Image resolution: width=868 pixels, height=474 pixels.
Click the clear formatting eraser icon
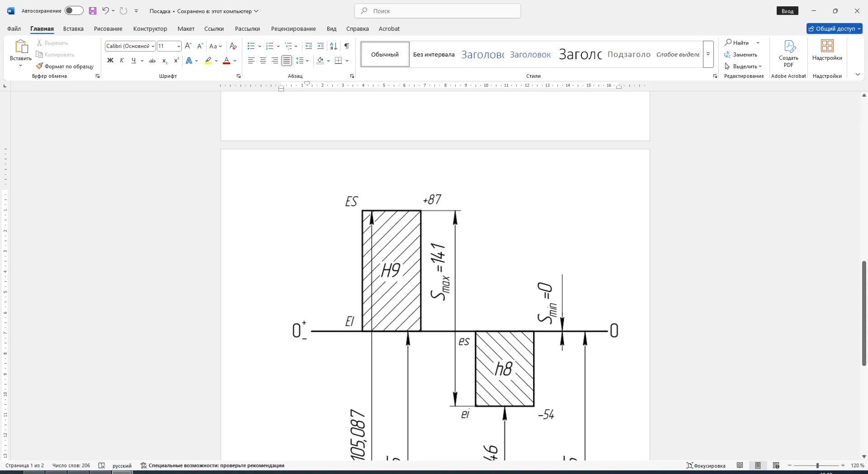233,46
